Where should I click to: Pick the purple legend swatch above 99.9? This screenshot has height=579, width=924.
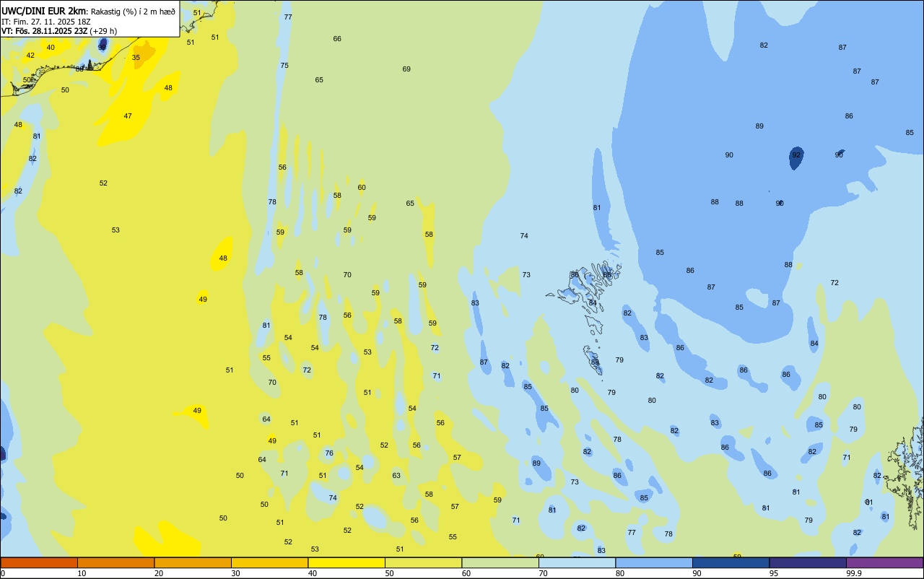tap(884, 562)
